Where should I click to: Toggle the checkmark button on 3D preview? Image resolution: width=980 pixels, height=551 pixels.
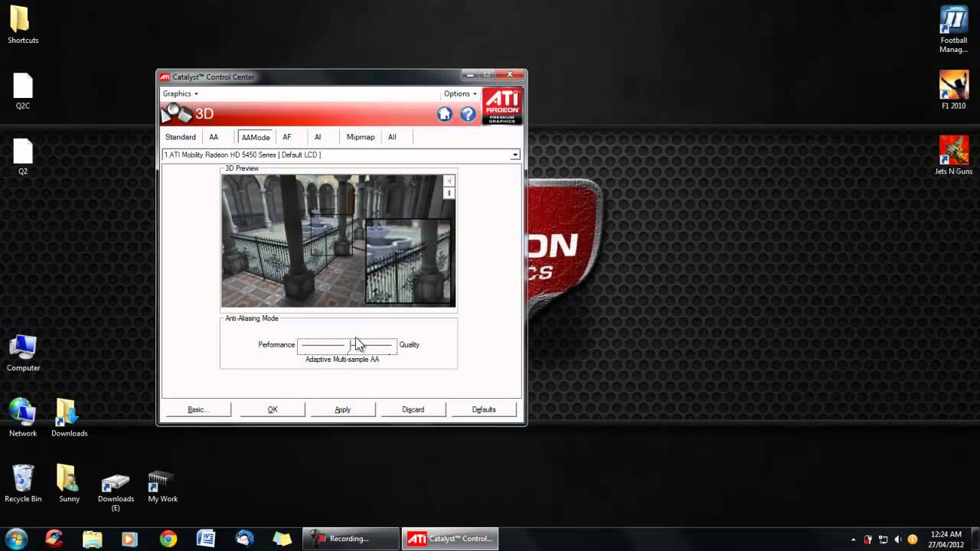449,181
